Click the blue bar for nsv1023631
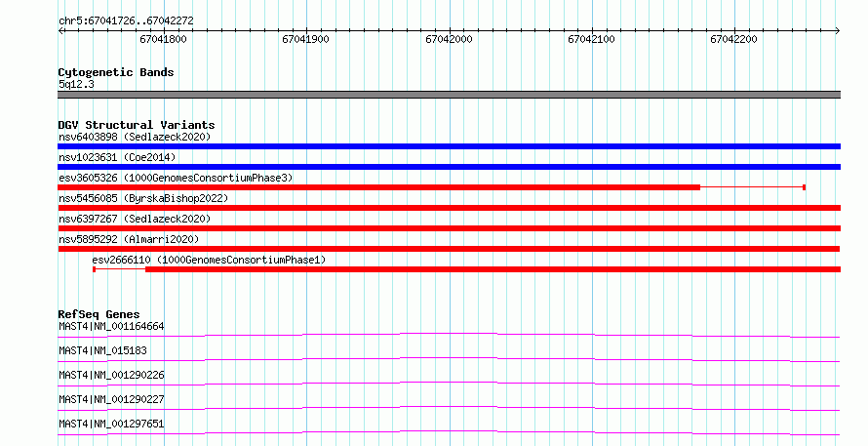 pos(449,167)
